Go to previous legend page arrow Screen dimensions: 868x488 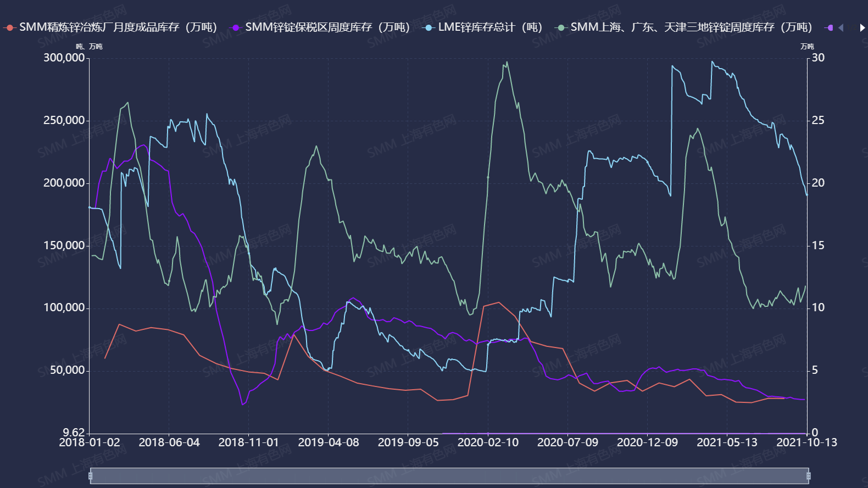[x=841, y=27]
